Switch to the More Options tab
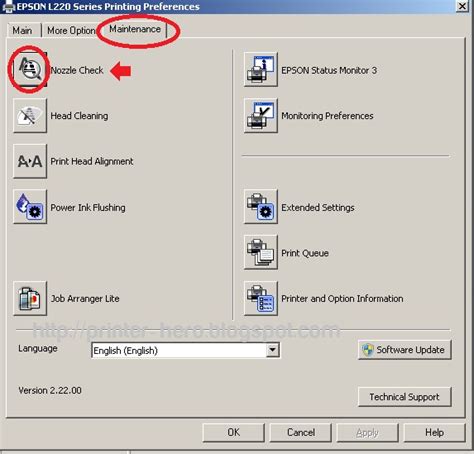 71,31
